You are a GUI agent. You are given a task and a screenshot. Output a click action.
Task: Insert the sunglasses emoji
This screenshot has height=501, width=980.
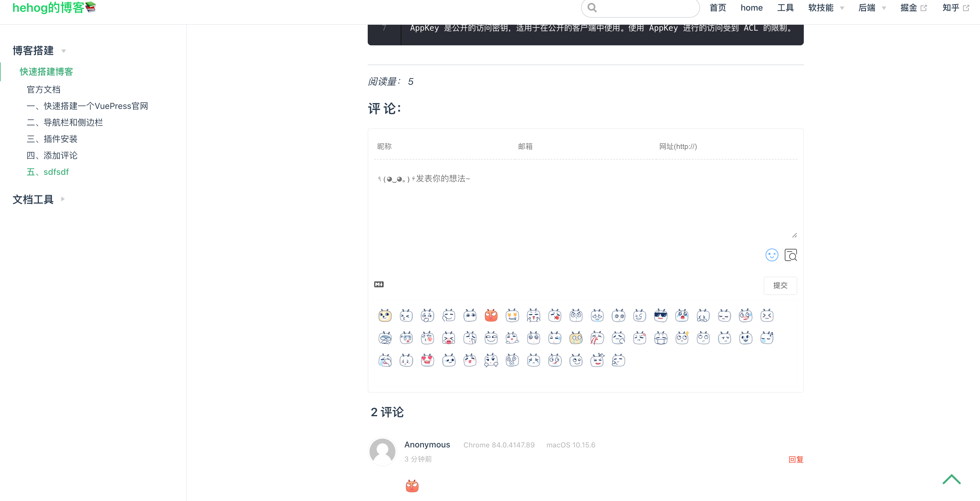660,316
